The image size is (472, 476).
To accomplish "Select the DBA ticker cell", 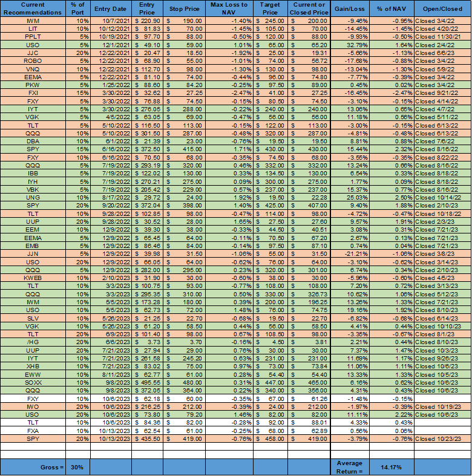I will 33,141.
